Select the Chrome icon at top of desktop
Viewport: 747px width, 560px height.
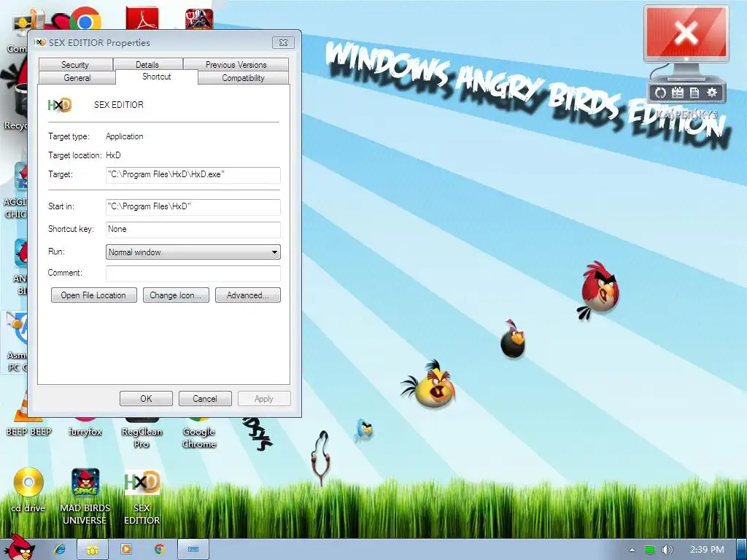pos(85,19)
